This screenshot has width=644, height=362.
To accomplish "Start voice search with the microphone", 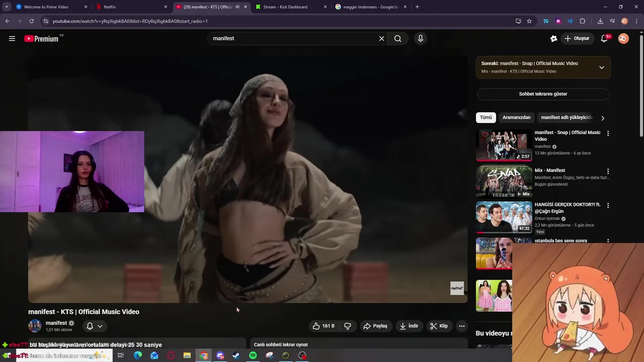I will 421,38.
